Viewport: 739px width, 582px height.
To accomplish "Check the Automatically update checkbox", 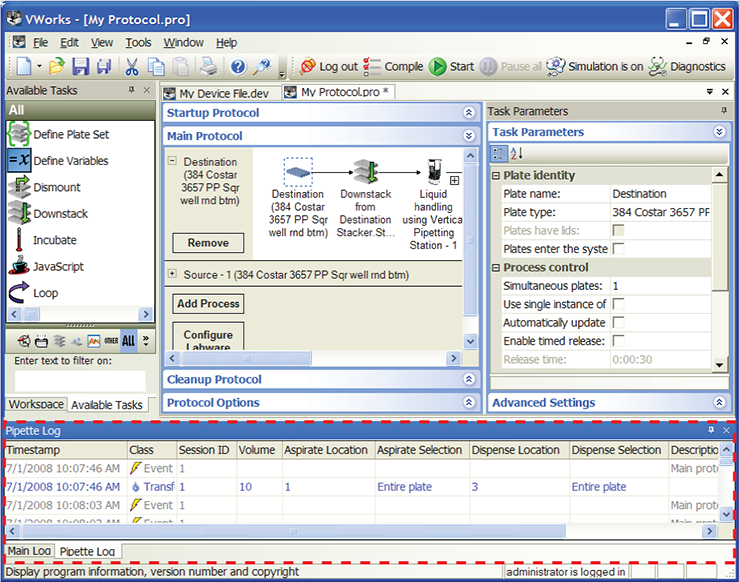I will 618,322.
